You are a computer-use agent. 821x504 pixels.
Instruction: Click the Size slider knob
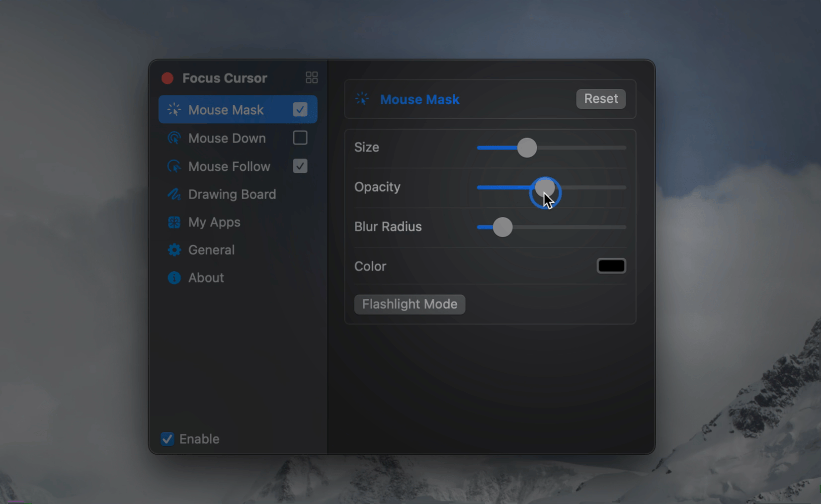pos(527,148)
